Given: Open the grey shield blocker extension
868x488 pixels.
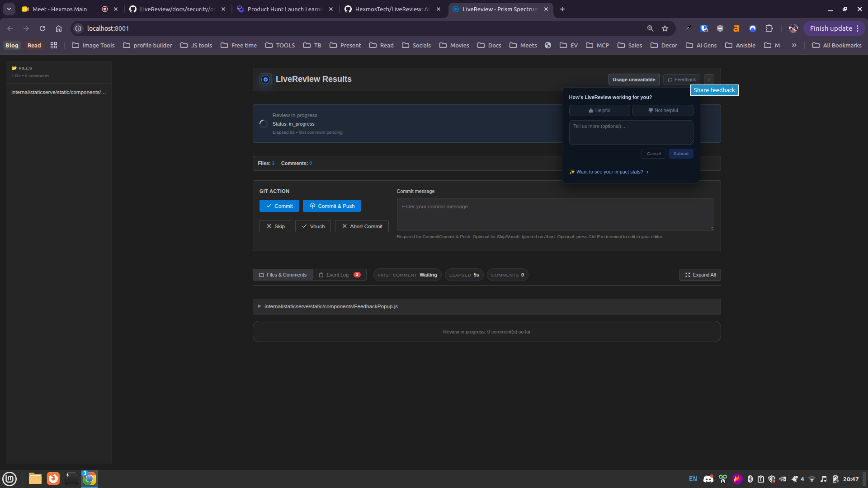Looking at the screenshot, I should [720, 28].
